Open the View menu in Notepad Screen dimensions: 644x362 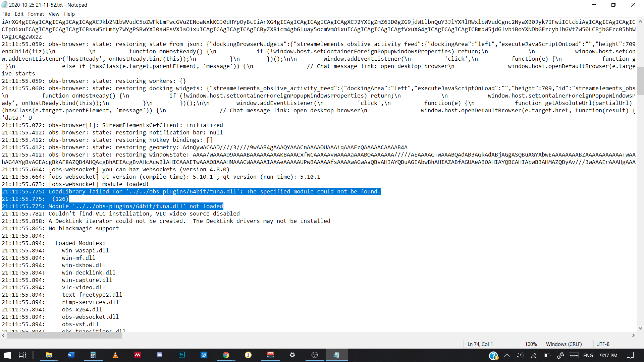click(54, 14)
